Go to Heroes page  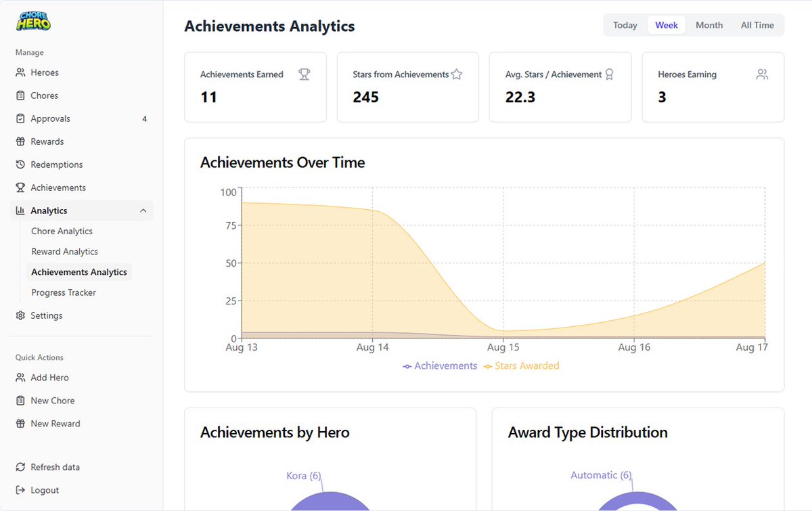click(81, 72)
